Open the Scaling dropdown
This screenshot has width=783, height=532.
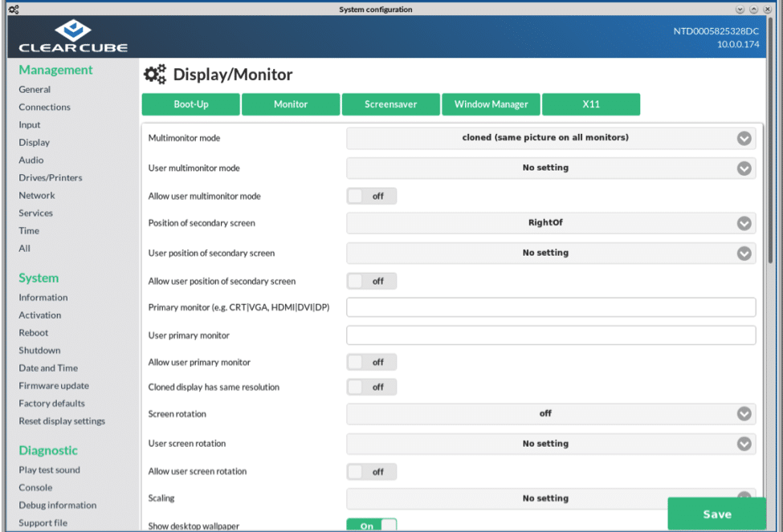551,498
